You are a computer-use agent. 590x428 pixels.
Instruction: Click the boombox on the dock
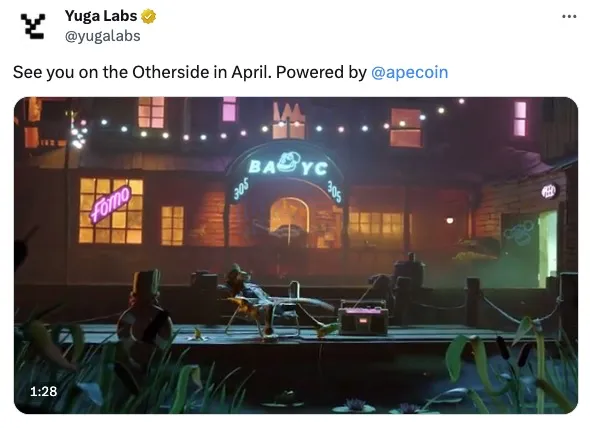(x=363, y=317)
